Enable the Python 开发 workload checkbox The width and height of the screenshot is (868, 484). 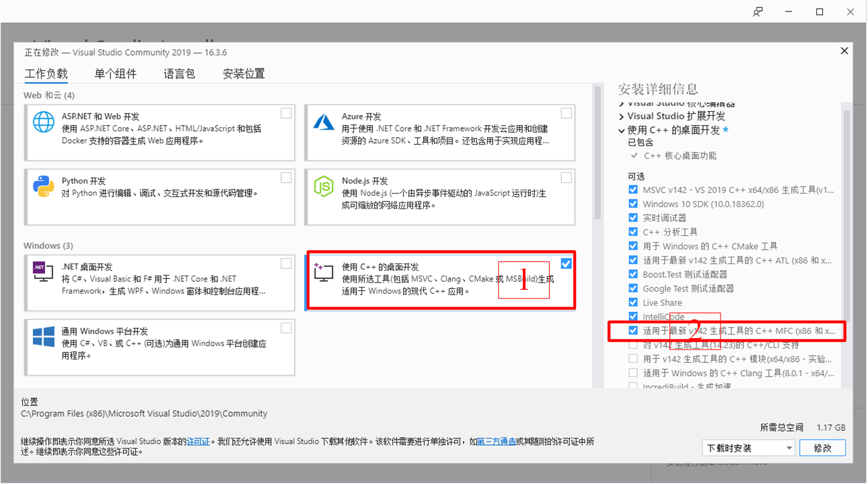(x=286, y=177)
